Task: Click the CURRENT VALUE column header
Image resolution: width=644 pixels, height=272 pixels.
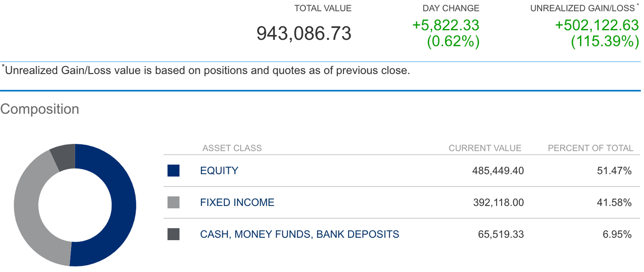Action: [485, 148]
